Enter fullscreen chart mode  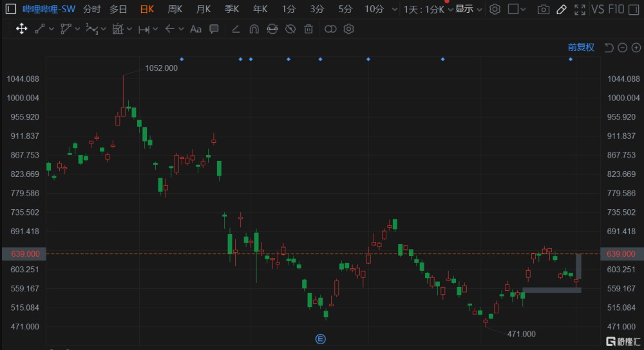(580, 9)
